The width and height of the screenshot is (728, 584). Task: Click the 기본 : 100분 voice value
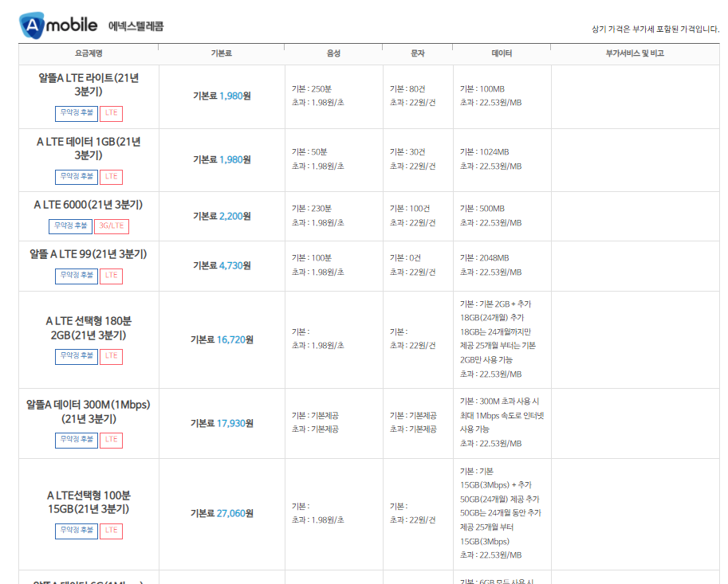[x=312, y=258]
